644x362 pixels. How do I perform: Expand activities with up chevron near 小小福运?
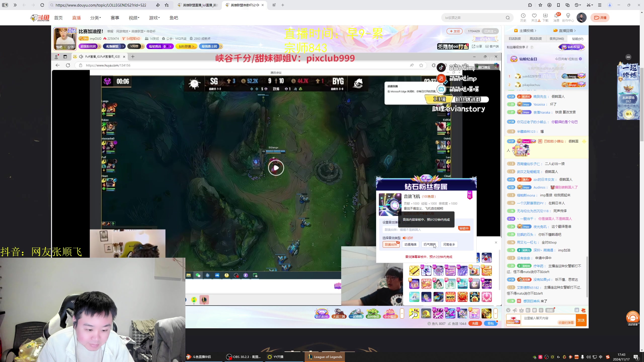click(402, 313)
